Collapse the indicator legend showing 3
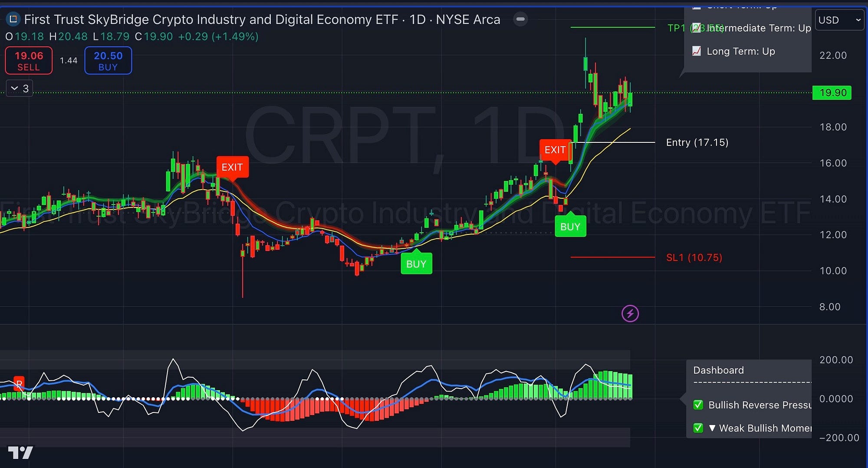 (20, 89)
